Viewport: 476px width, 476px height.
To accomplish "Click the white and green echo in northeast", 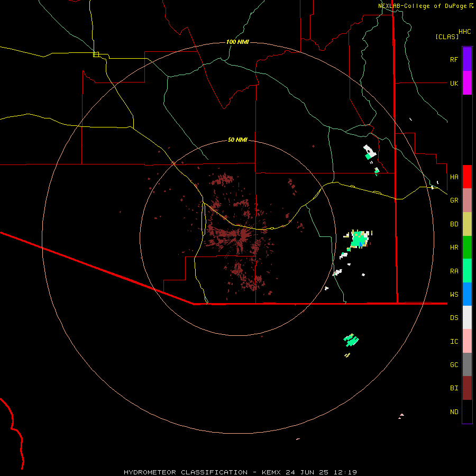I will click(x=370, y=152).
